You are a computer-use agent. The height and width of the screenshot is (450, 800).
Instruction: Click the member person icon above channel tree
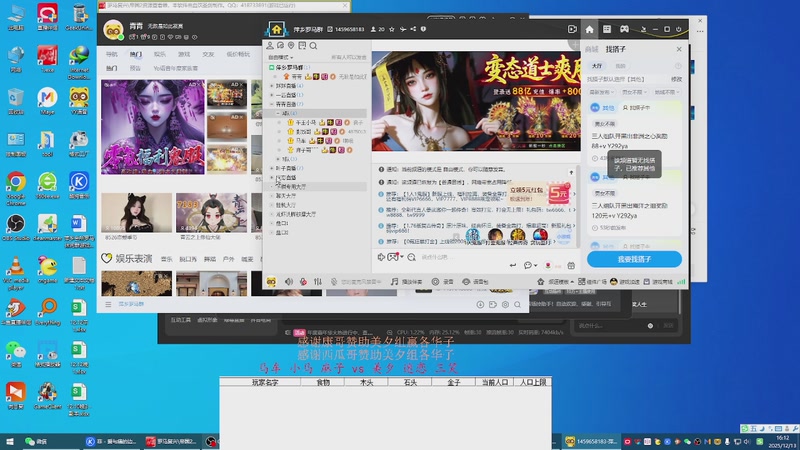pyautogui.click(x=270, y=45)
